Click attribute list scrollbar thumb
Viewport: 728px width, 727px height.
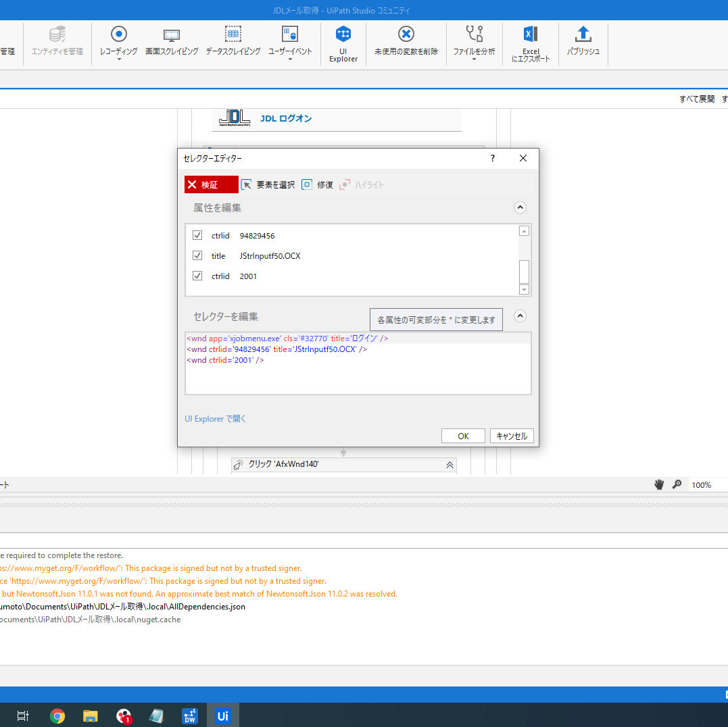tap(524, 272)
